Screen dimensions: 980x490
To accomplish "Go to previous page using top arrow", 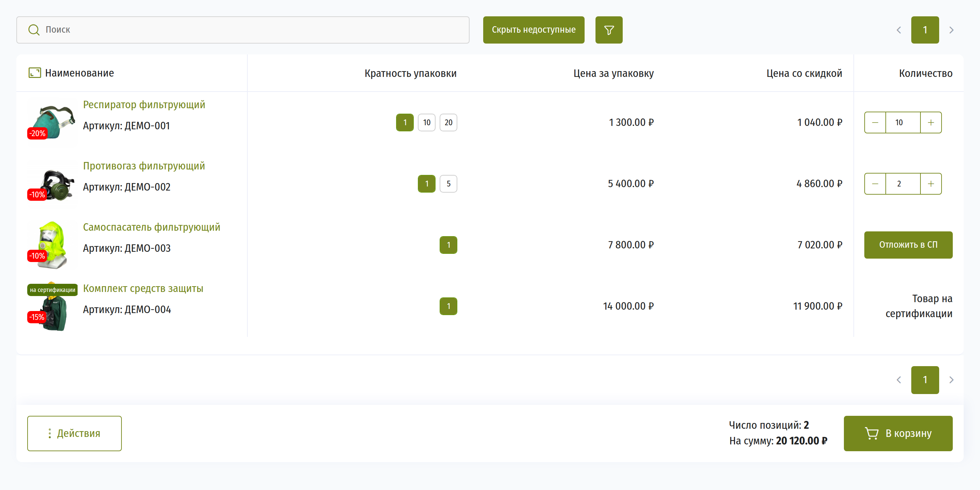I will pyautogui.click(x=899, y=30).
